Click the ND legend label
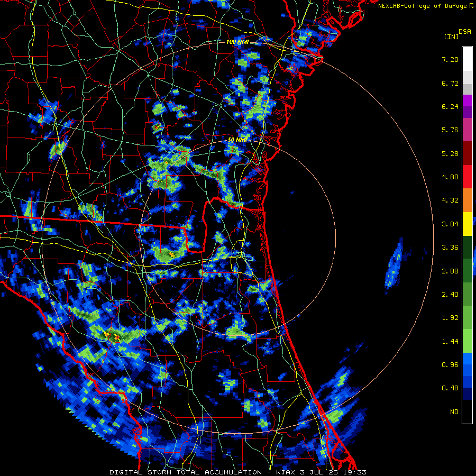Image resolution: width=476 pixels, height=476 pixels. [x=454, y=412]
